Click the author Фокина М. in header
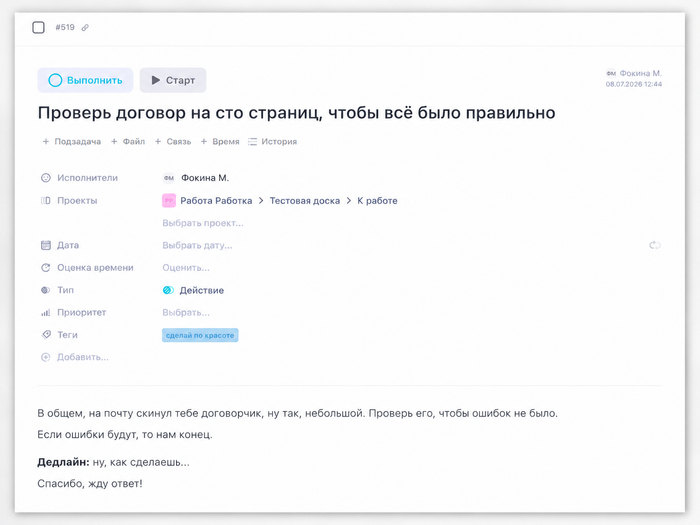The width and height of the screenshot is (700, 525). pos(634,73)
